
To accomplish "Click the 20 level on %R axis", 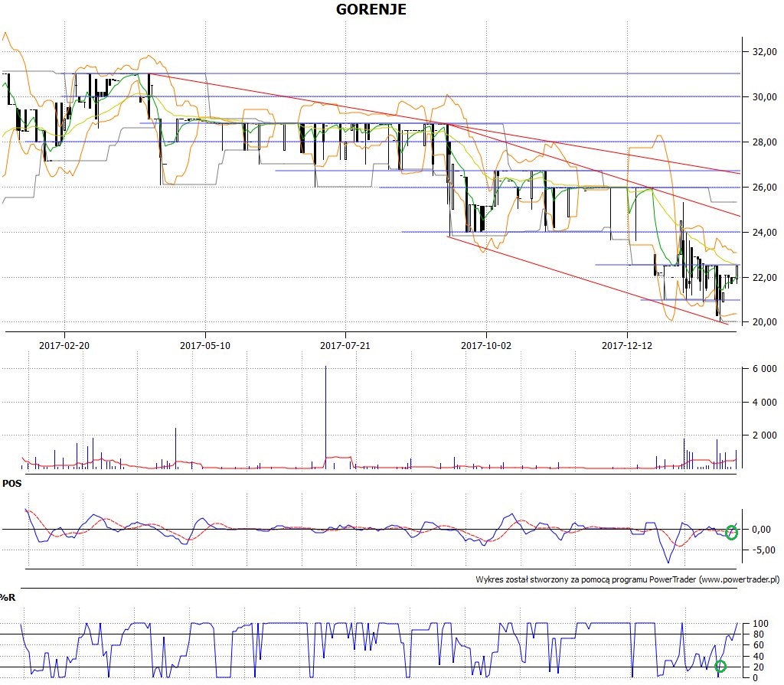I will (x=759, y=667).
